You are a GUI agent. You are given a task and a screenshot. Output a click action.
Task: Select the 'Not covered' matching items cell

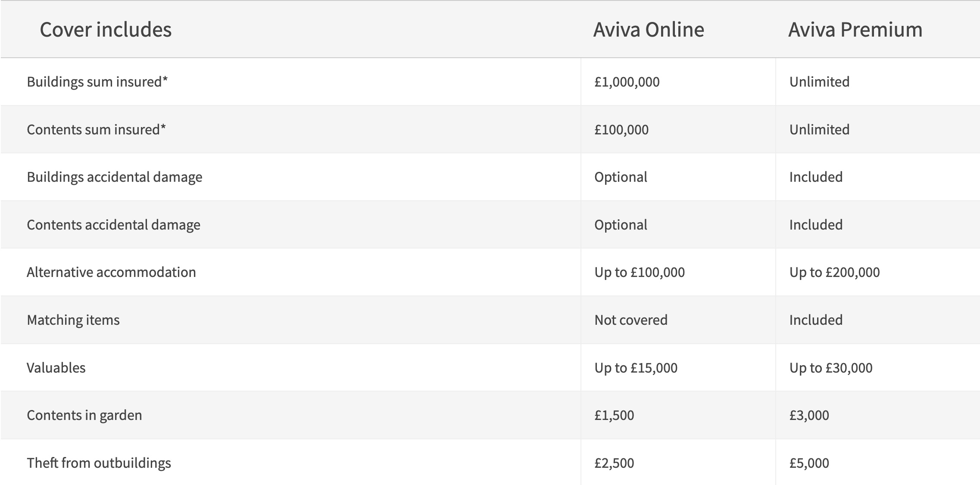pos(631,320)
